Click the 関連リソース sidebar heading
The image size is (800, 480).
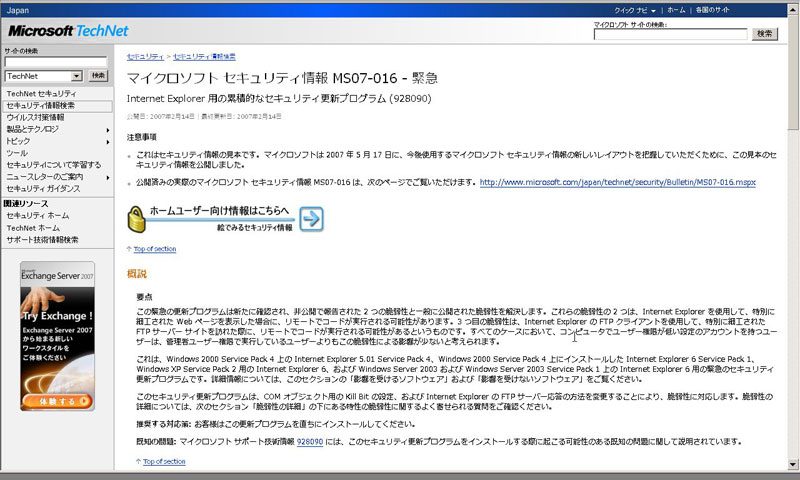coord(26,204)
